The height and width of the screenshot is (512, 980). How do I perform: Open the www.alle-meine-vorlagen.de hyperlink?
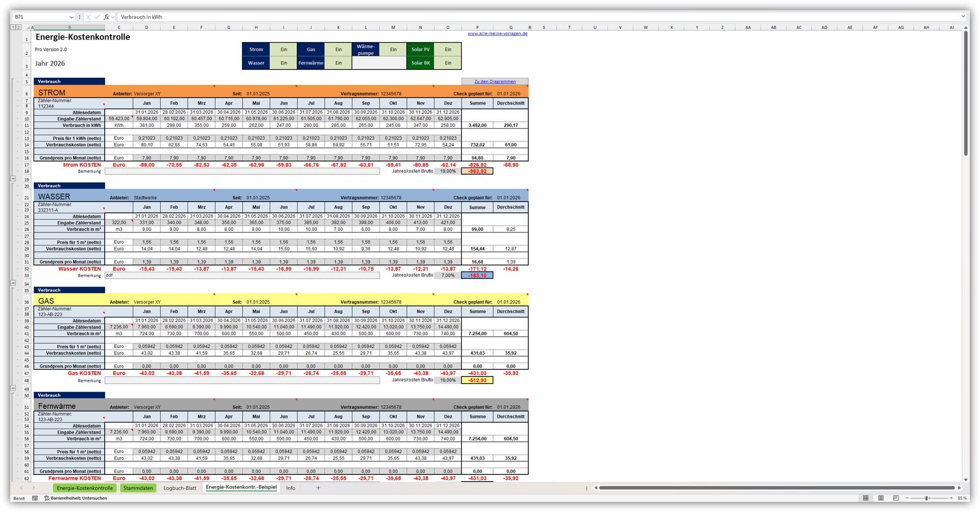(x=497, y=34)
